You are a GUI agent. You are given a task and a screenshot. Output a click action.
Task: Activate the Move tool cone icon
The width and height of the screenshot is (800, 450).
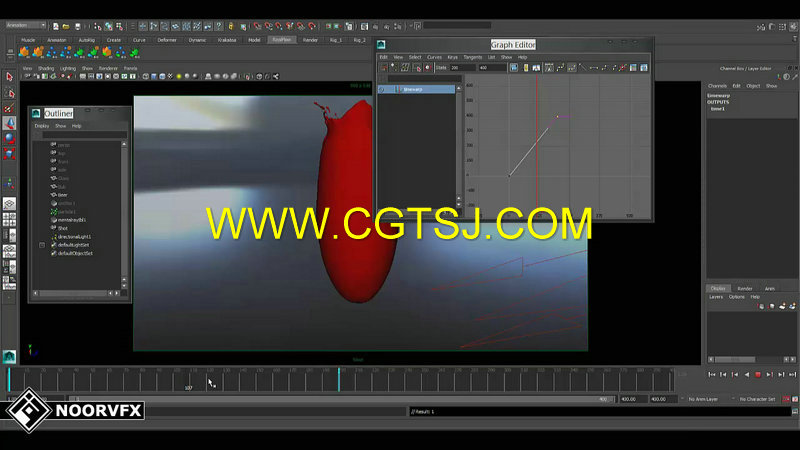pyautogui.click(x=9, y=123)
